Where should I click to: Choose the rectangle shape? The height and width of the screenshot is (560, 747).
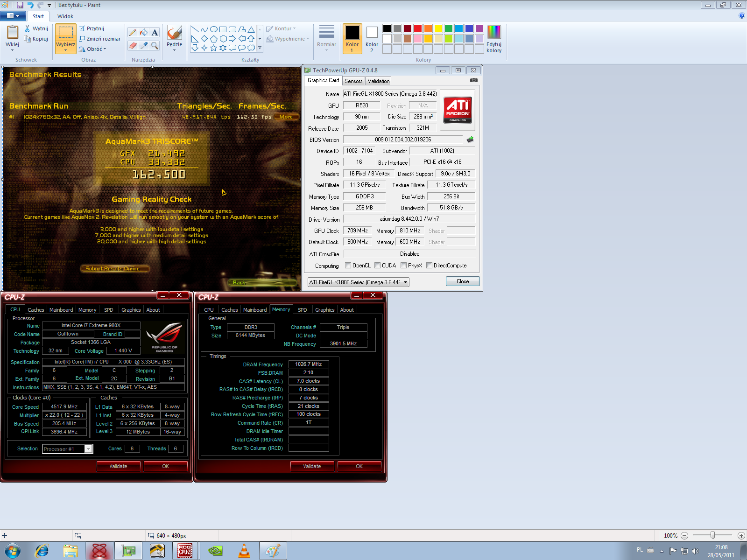pos(223,29)
